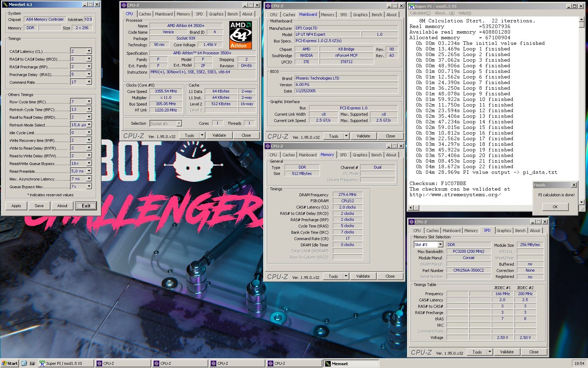Screen dimensions: 588x368
Task: Click the Apply button in MemSet
Action: (16, 206)
